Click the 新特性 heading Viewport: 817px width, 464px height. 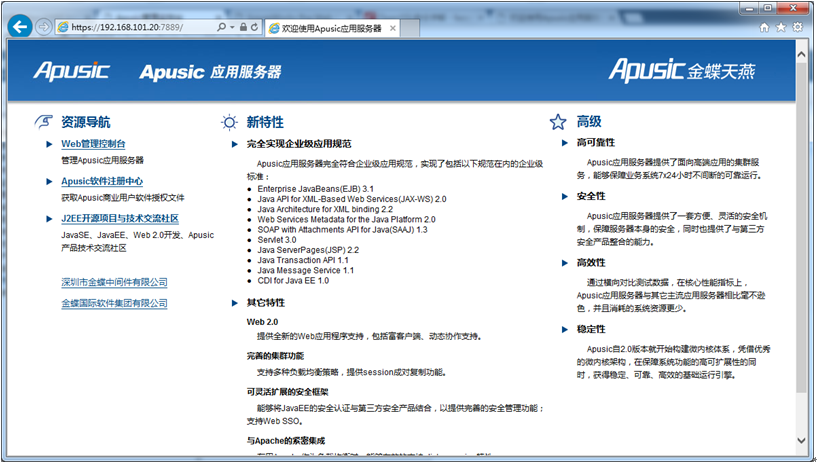[265, 122]
